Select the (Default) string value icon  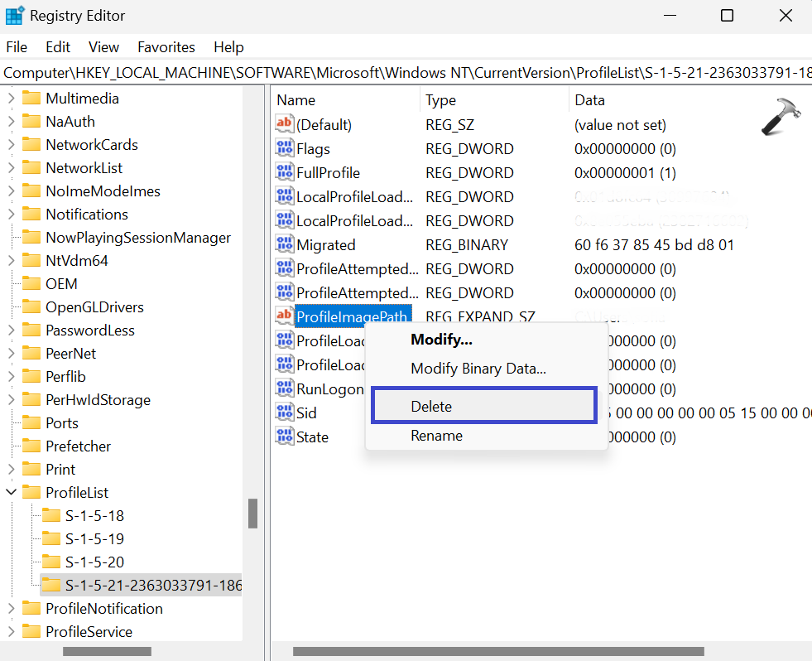284,125
